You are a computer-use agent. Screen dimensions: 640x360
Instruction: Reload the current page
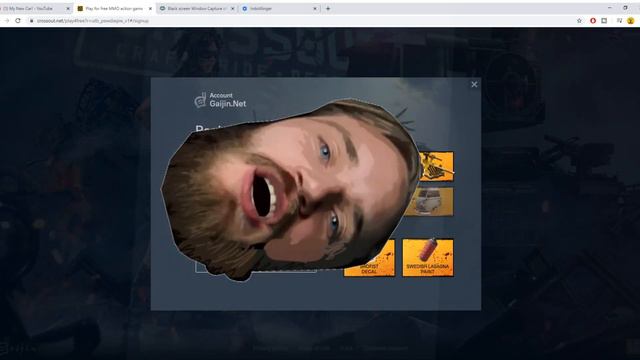click(x=18, y=21)
